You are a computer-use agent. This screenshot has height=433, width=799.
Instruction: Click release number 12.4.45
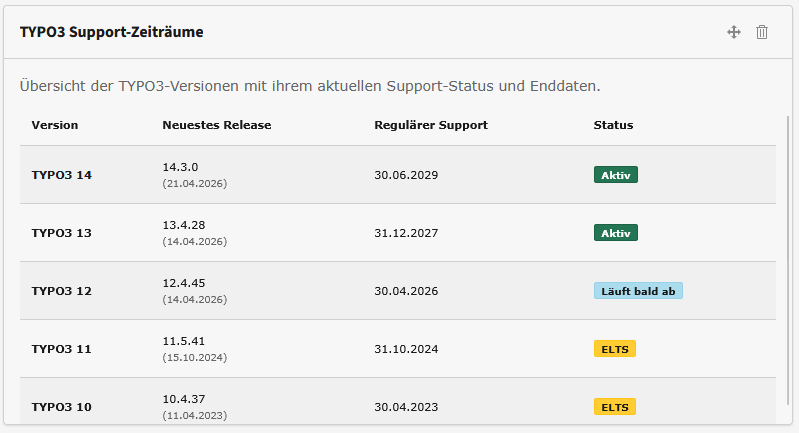tap(184, 283)
